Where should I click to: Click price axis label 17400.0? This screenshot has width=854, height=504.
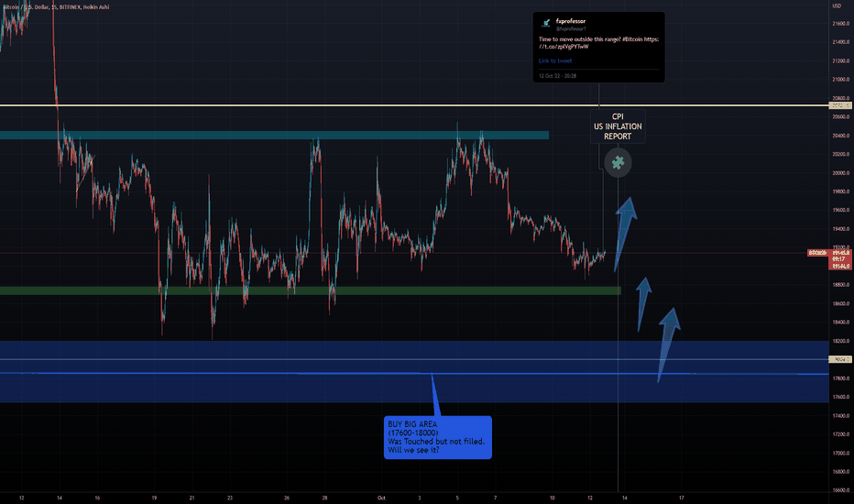pyautogui.click(x=840, y=416)
